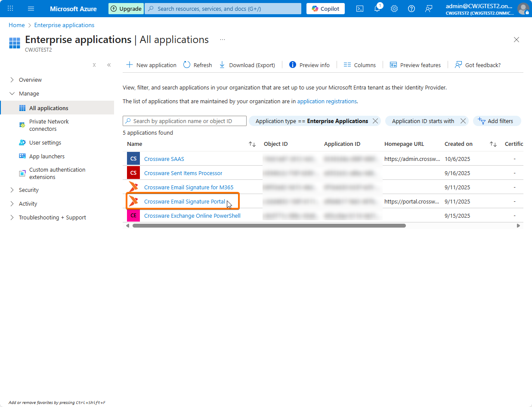Click Download (Export) in toolbar
The height and width of the screenshot is (407, 532).
(247, 65)
